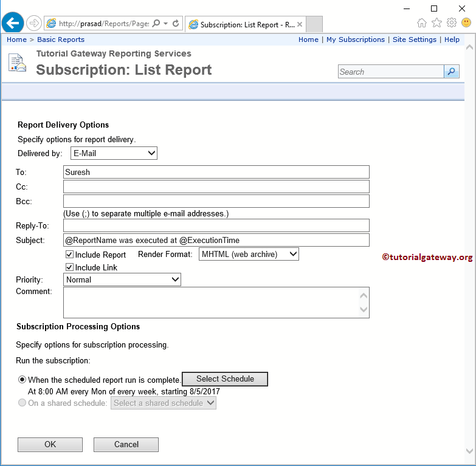The width and height of the screenshot is (476, 466).
Task: Click the Comment box scroll up arrow
Action: tap(364, 295)
